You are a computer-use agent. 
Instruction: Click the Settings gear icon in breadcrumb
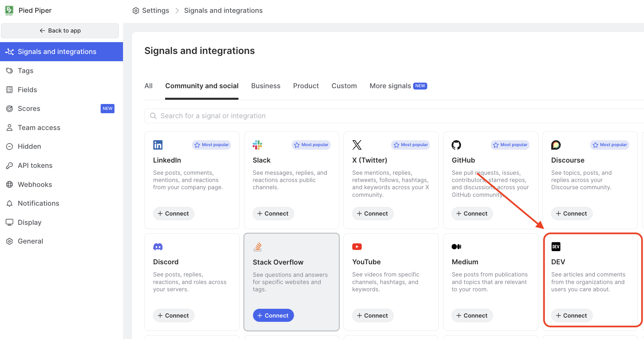coord(136,11)
